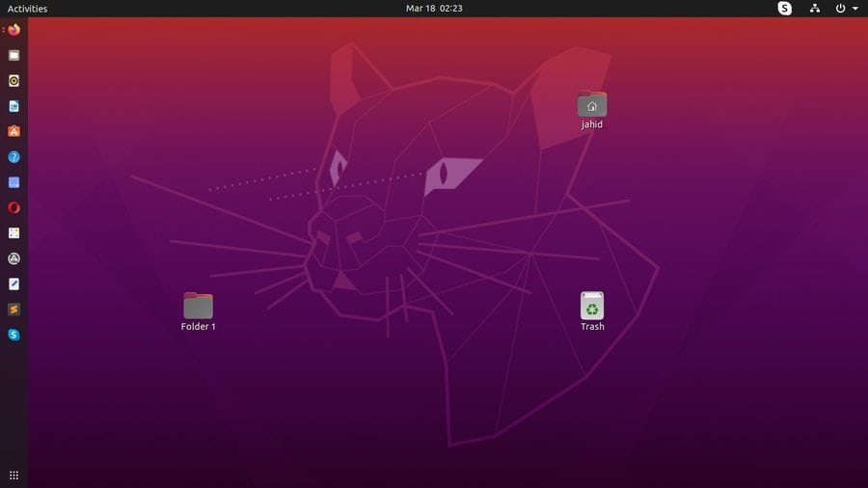Open LibreOffice Writer from the dock
Screen dimensions: 868x488
14,106
